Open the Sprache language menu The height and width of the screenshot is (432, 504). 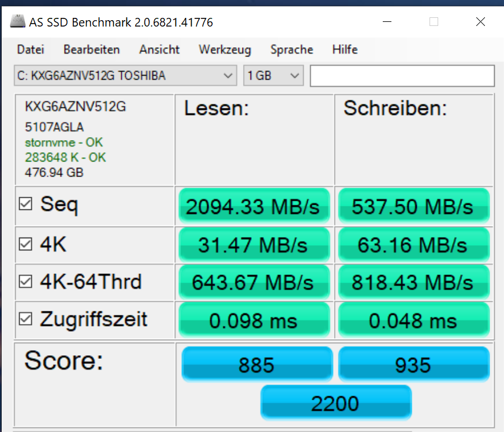tap(292, 50)
